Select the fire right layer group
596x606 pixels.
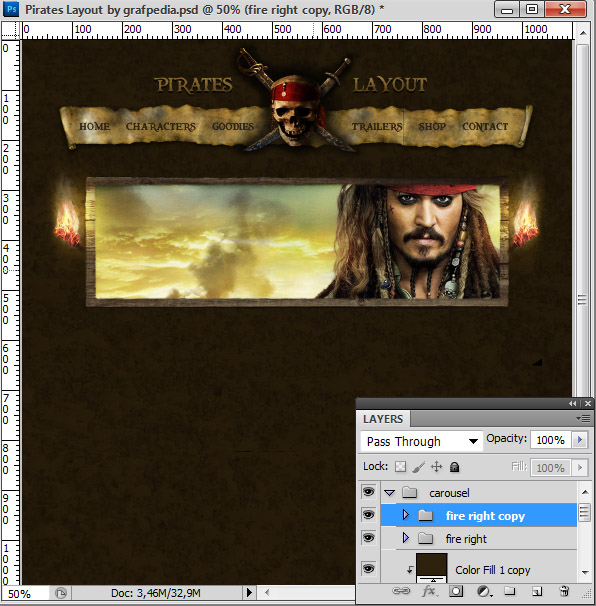[479, 538]
